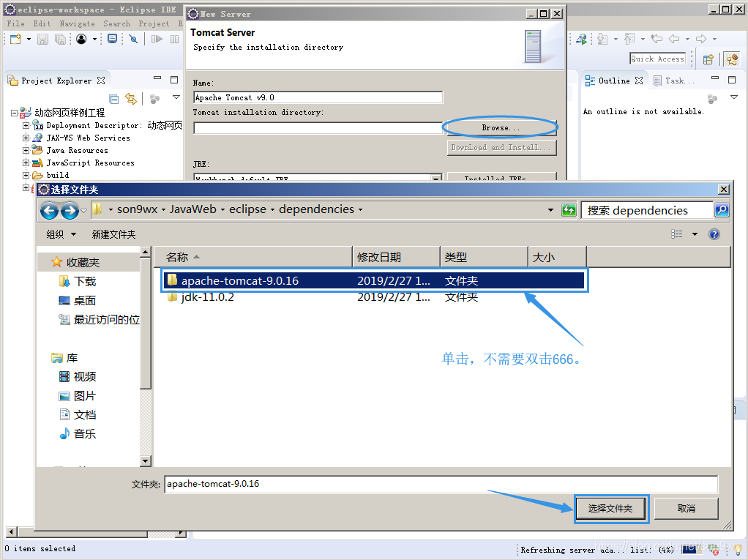Viewport: 748px width, 560px height.
Task: Click the last edit location toolbar icon
Action: [657, 39]
